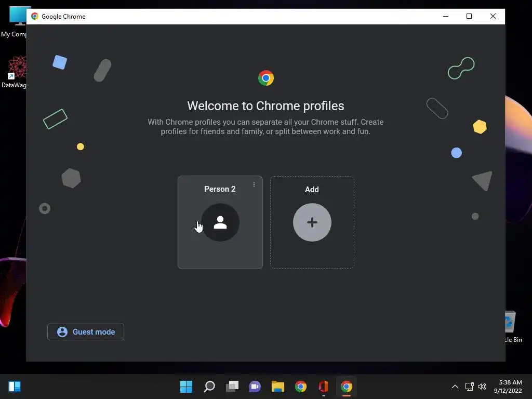Show hidden system tray icons

tap(455, 387)
